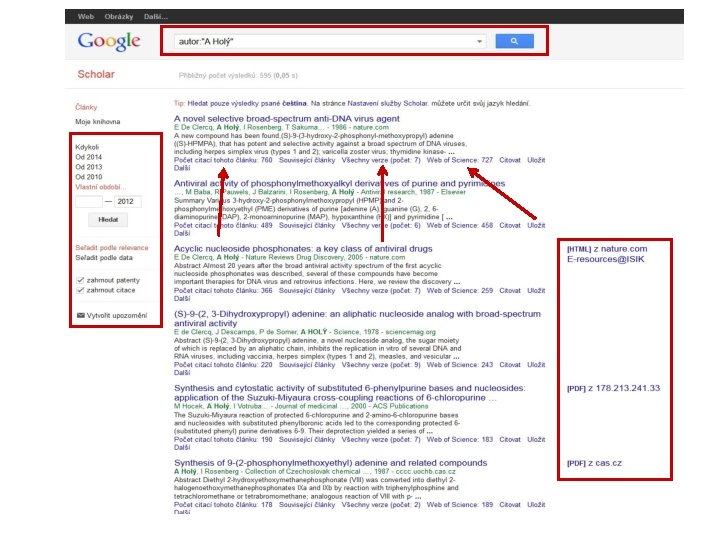The width and height of the screenshot is (720, 540).
Task: Click 'Všechny verze (počet: 9)' link
Action: click(x=381, y=365)
